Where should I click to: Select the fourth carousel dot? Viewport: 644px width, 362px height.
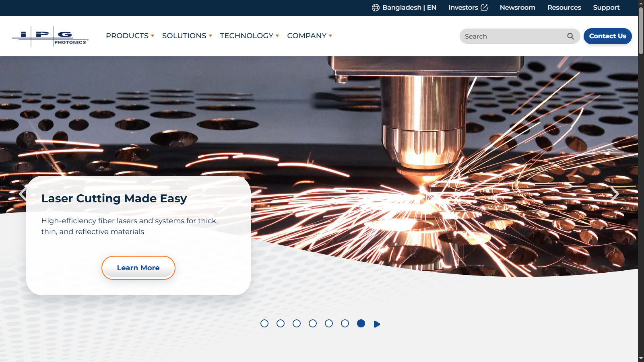tap(313, 323)
